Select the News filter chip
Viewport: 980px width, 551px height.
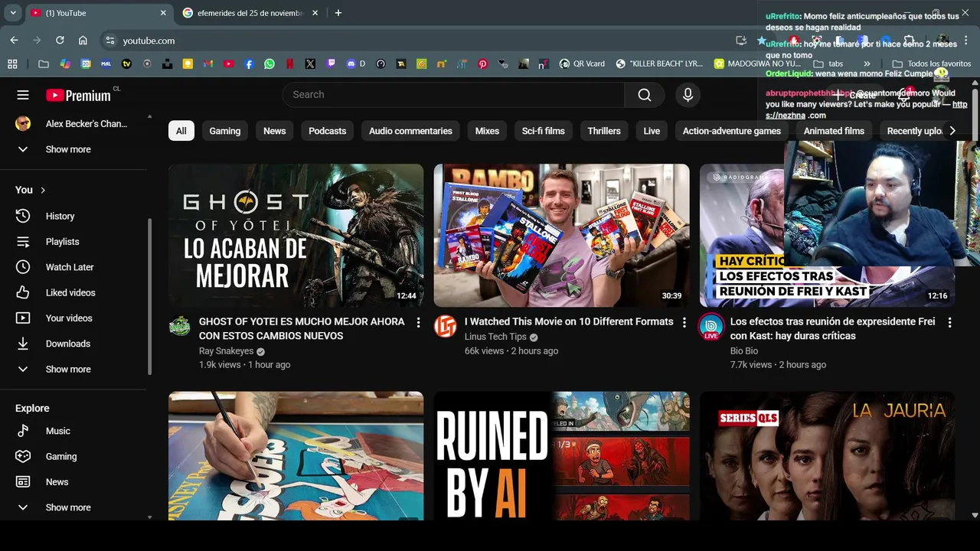pos(275,131)
